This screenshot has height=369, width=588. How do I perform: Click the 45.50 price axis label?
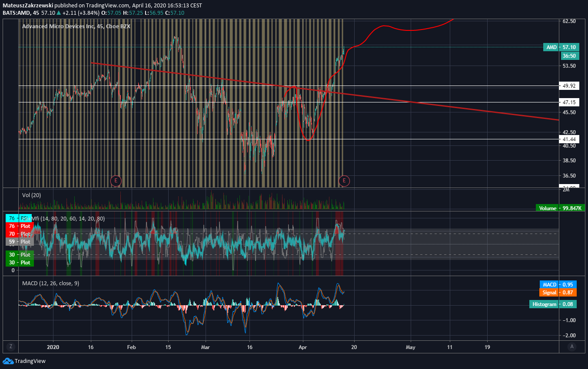click(x=569, y=112)
